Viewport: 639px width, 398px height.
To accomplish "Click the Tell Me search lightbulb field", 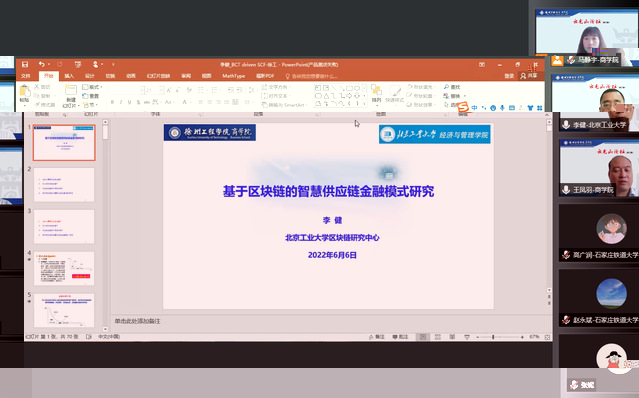I will click(312, 76).
